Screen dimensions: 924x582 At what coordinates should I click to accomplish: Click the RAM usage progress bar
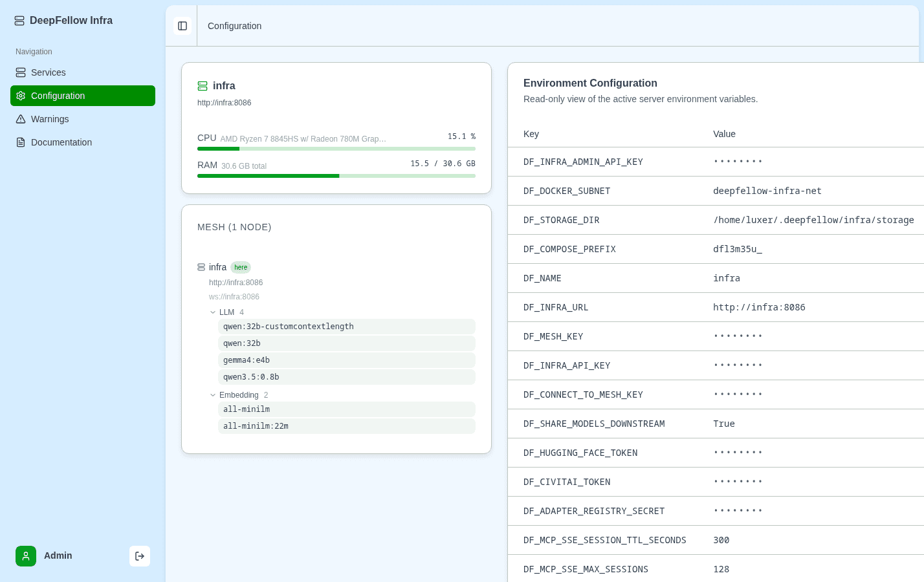click(x=336, y=176)
